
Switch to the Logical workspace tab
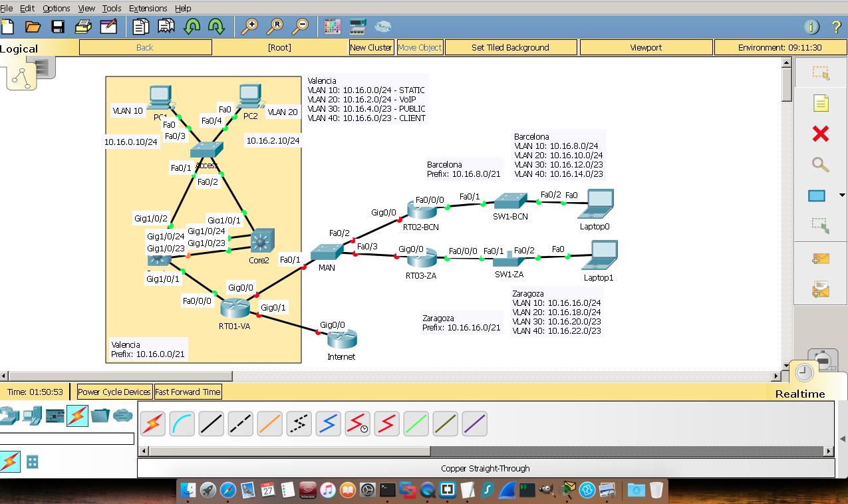tap(19, 49)
